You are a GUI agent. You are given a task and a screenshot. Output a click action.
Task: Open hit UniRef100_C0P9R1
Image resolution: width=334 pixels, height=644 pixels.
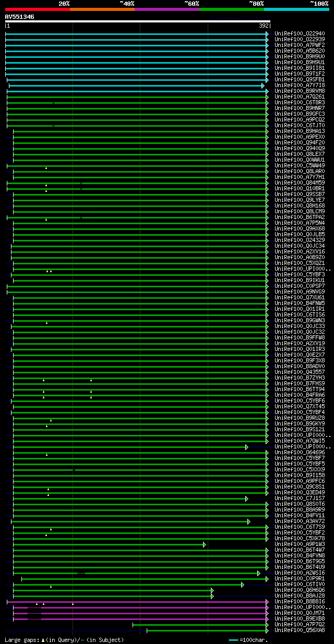point(300,579)
